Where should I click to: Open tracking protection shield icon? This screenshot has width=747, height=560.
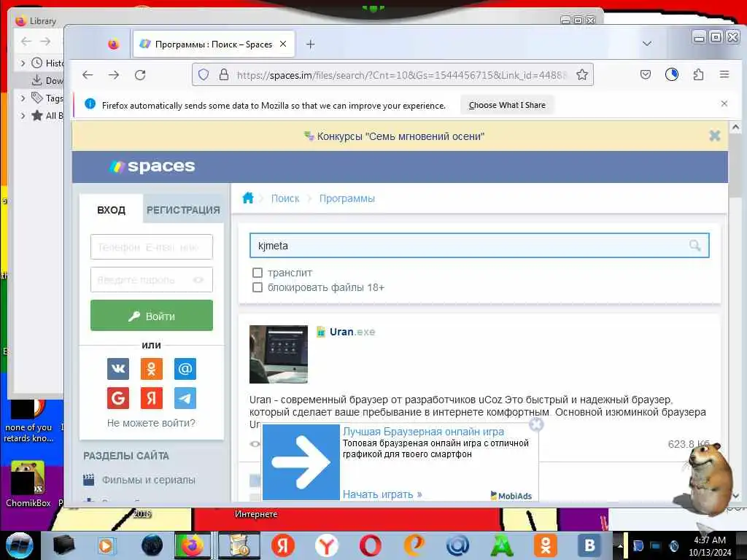pyautogui.click(x=204, y=75)
